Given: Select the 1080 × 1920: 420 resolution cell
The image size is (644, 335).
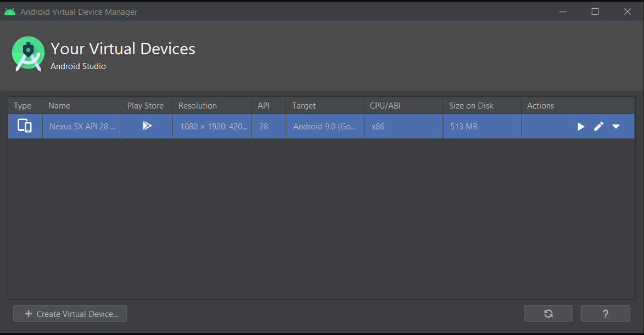Looking at the screenshot, I should 212,126.
